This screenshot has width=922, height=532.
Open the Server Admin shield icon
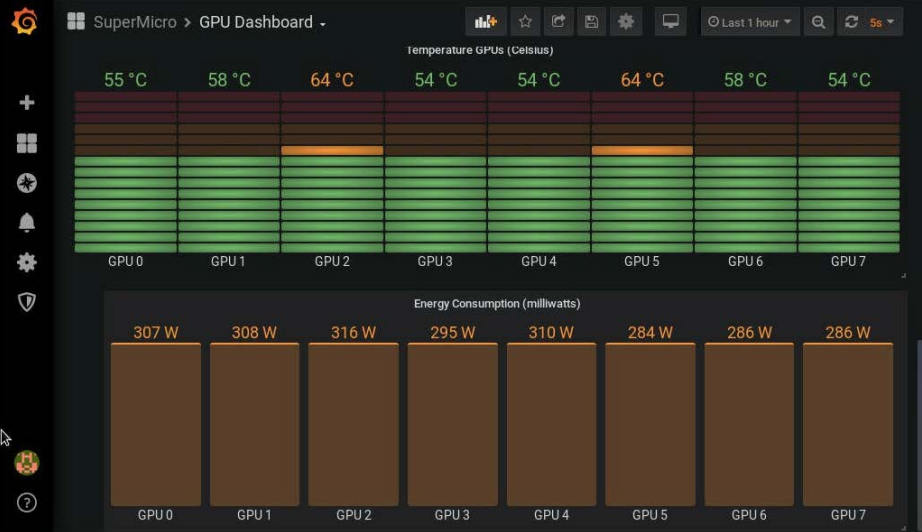(27, 302)
